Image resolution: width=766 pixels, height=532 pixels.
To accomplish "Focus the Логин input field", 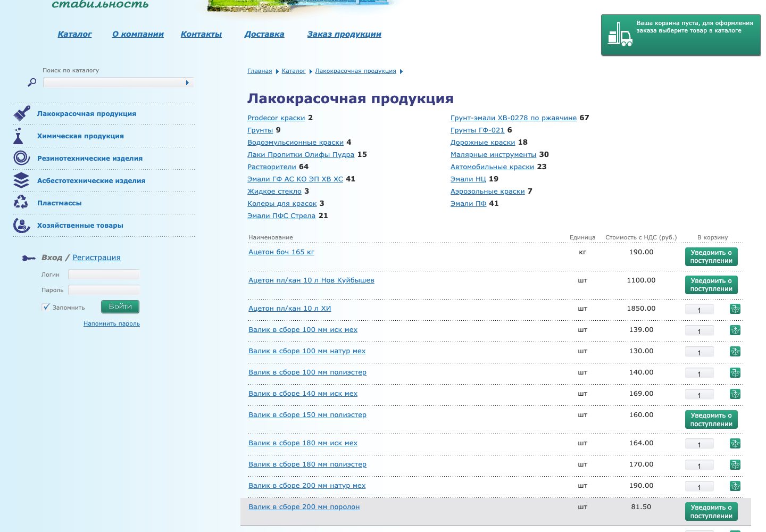I will (104, 275).
